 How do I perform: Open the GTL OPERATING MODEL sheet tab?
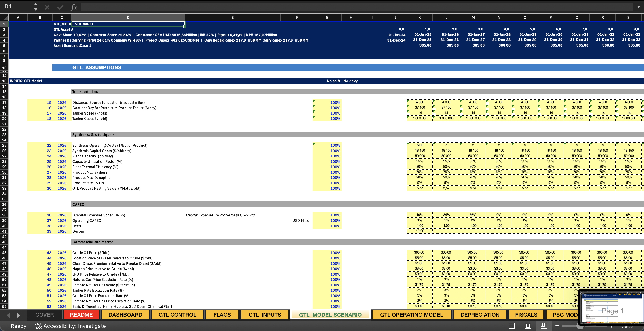tap(411, 315)
